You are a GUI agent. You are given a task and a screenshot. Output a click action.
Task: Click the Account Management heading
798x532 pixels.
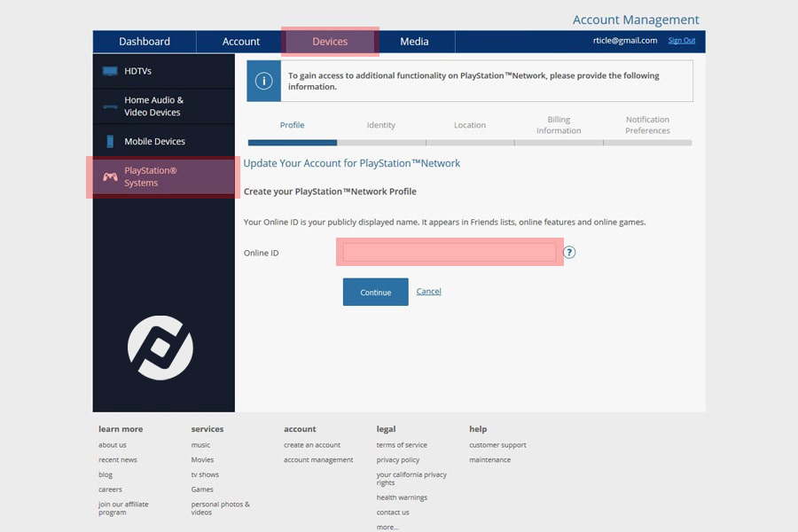636,20
